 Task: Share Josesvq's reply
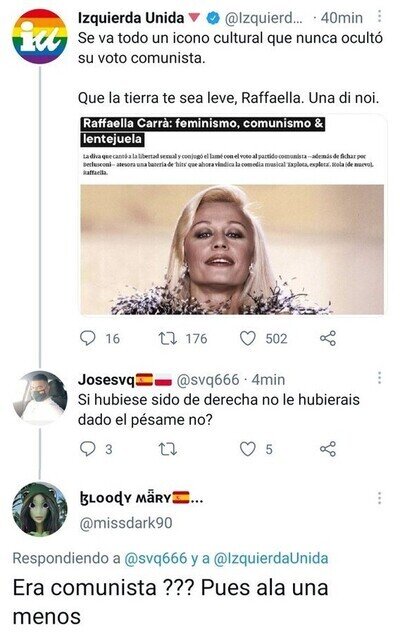tap(328, 449)
